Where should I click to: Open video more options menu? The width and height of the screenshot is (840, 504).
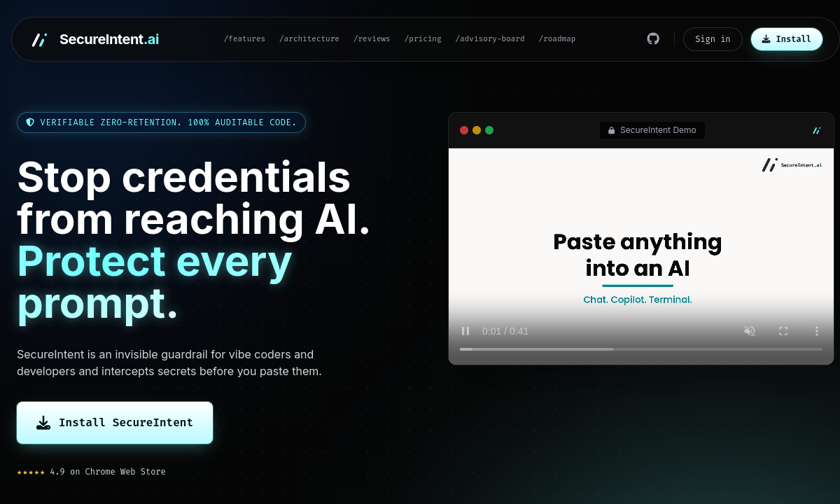[816, 331]
